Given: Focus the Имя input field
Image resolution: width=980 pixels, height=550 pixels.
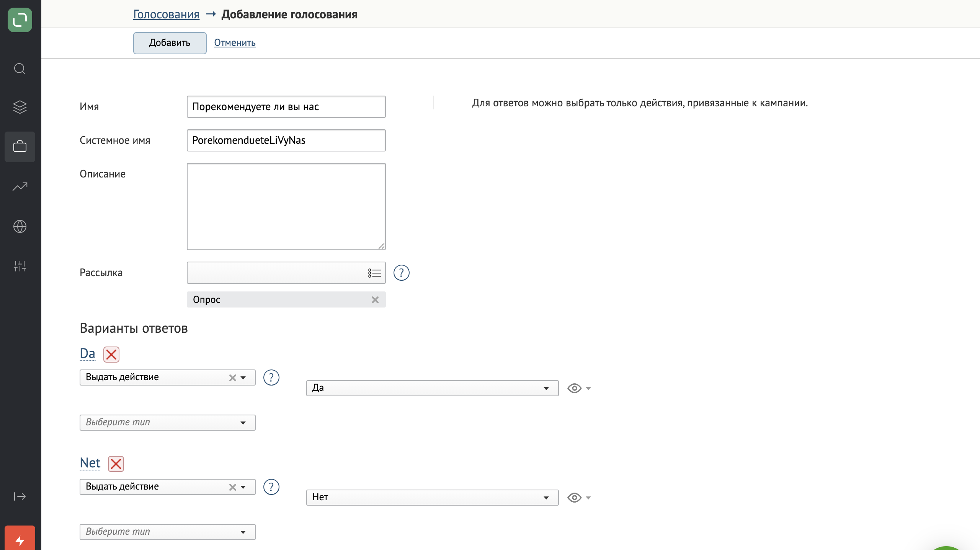Looking at the screenshot, I should click(x=286, y=107).
